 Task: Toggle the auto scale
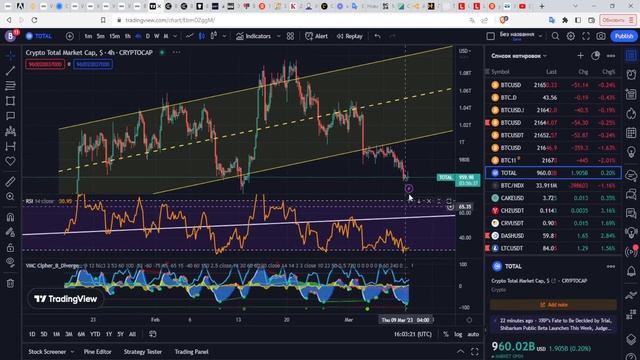point(473,334)
